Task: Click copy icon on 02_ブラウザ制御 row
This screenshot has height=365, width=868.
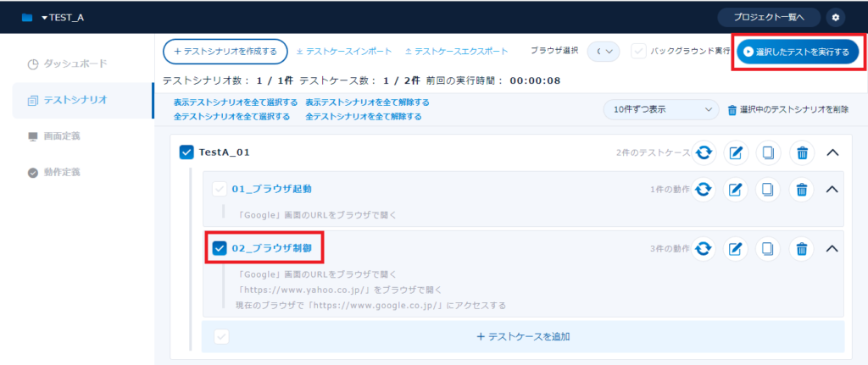Action: pyautogui.click(x=768, y=249)
